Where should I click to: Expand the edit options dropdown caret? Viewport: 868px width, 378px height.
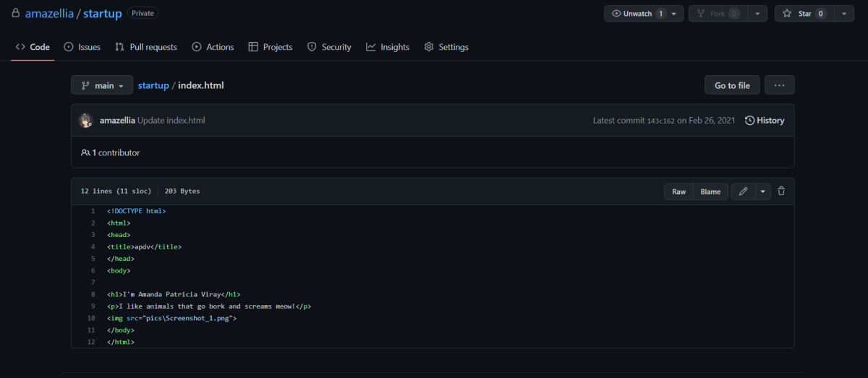click(763, 192)
